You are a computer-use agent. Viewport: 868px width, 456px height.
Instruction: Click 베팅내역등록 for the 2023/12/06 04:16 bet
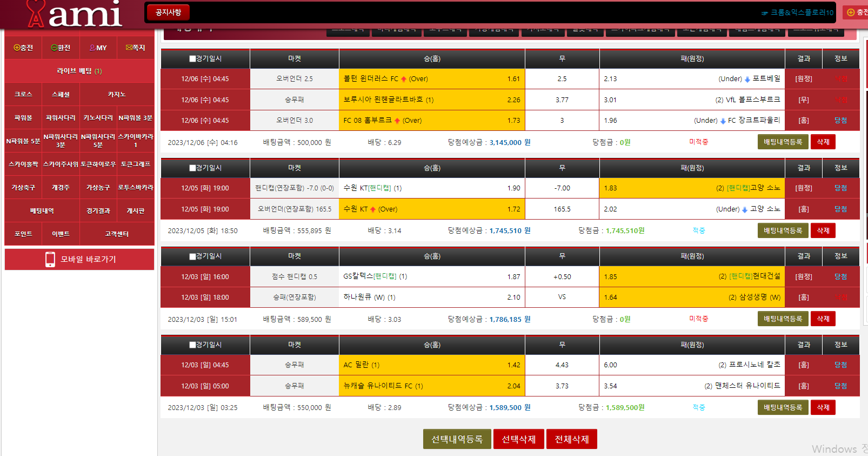783,142
